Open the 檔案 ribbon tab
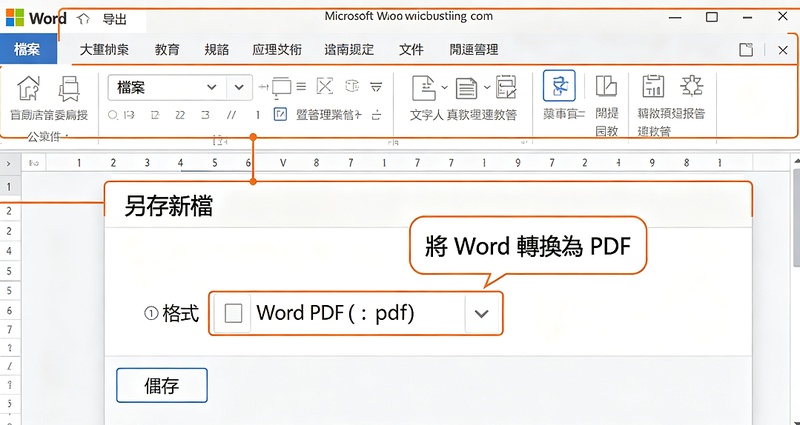Viewport: 800px width, 425px height. coord(28,49)
